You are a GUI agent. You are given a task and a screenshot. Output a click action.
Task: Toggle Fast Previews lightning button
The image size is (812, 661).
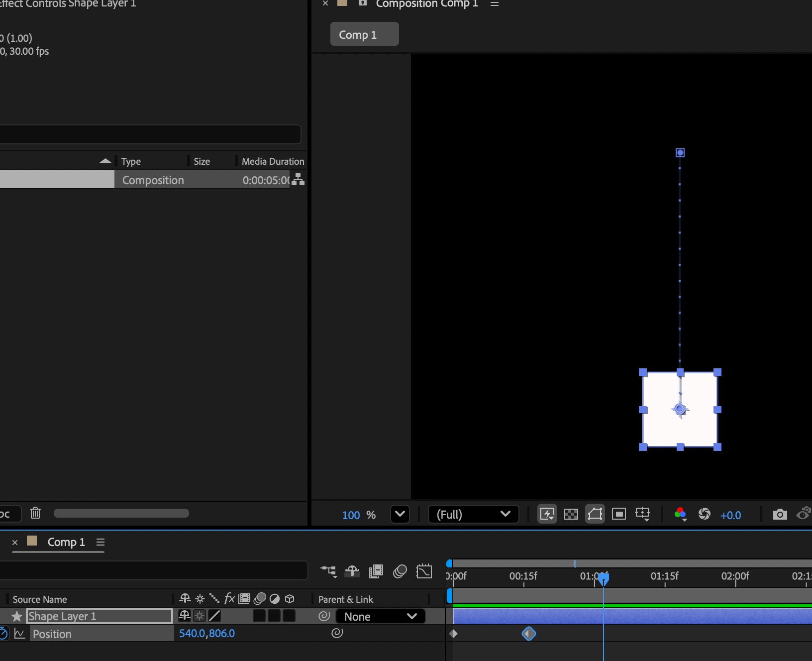pos(547,514)
